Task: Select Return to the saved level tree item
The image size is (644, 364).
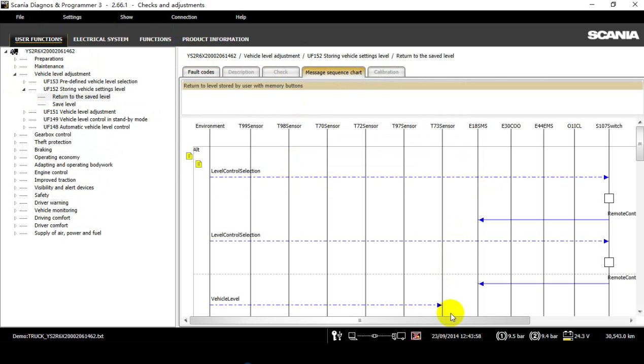Action: click(x=81, y=96)
